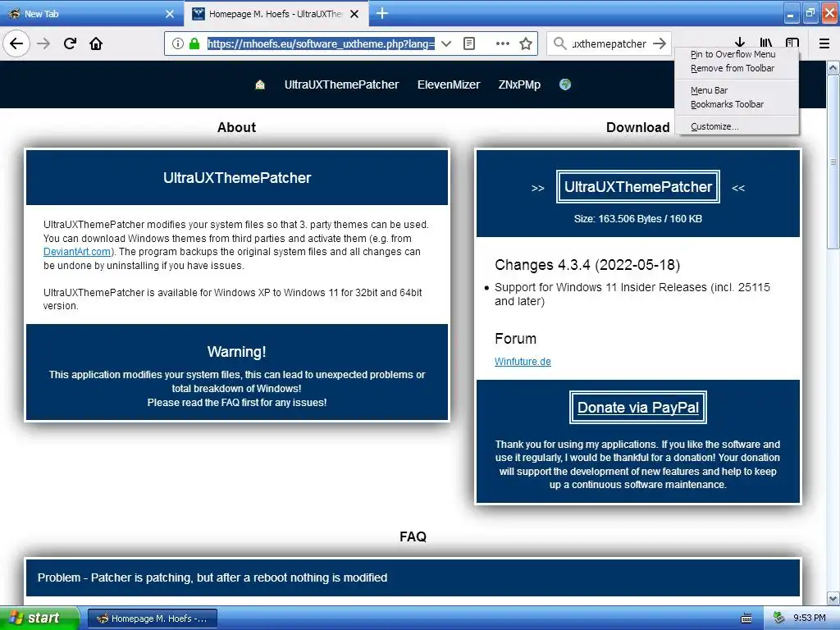Submit search with the go arrow
This screenshot has width=840, height=630.
click(660, 43)
